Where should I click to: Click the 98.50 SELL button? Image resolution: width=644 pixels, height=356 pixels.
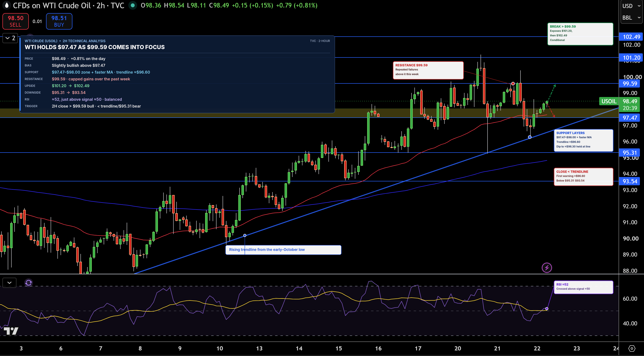click(x=16, y=21)
